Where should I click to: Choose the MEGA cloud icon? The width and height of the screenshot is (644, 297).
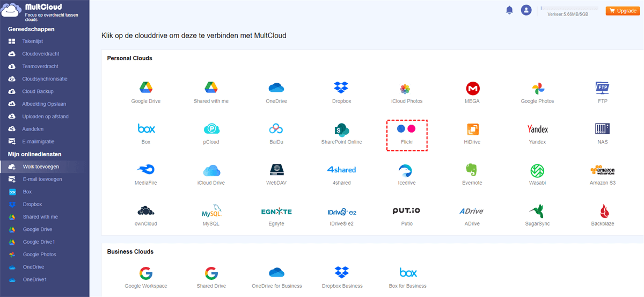(x=472, y=88)
